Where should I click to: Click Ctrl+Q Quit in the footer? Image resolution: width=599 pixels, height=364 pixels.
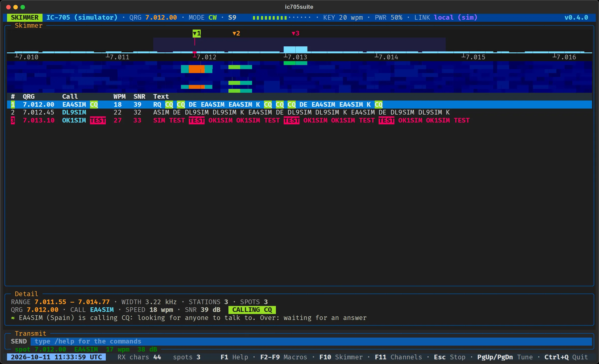566,357
